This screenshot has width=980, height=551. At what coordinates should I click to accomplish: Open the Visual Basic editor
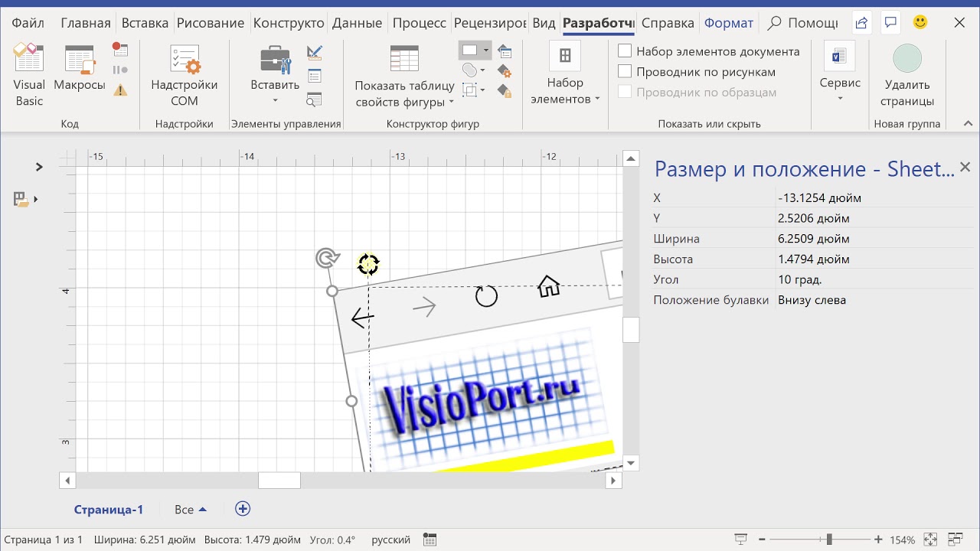pos(29,75)
